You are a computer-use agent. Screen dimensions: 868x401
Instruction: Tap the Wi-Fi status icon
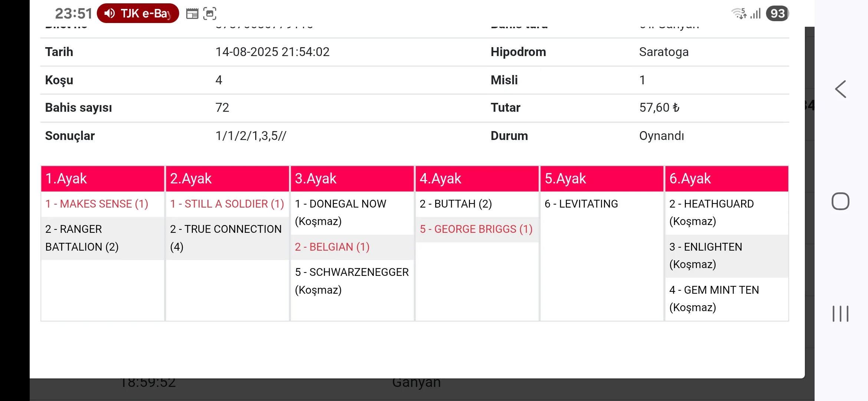click(739, 14)
